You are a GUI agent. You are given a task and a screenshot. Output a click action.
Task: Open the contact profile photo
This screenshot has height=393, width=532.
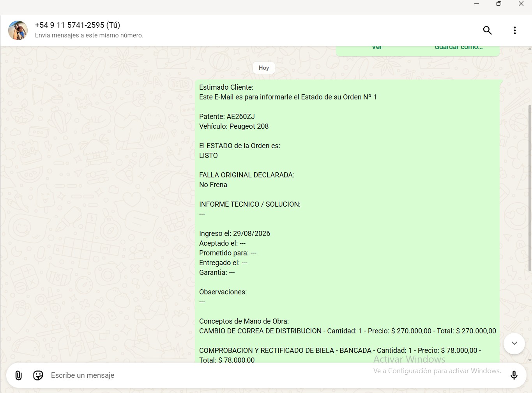18,30
